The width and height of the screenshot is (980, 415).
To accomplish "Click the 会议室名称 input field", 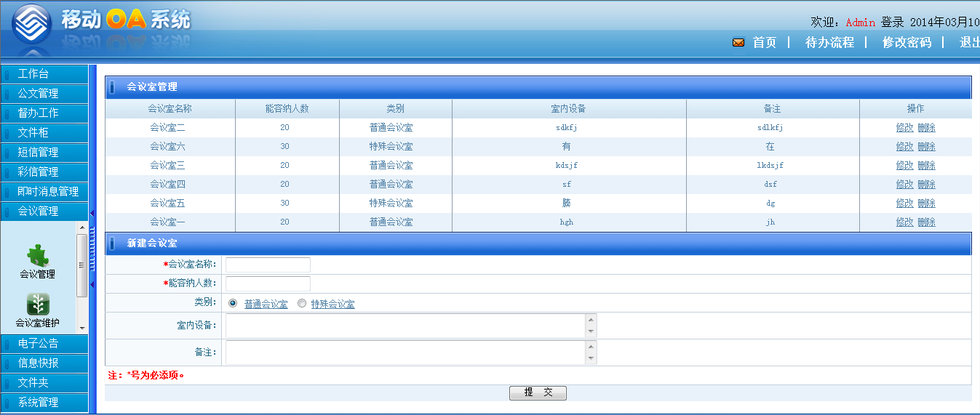I will click(268, 265).
